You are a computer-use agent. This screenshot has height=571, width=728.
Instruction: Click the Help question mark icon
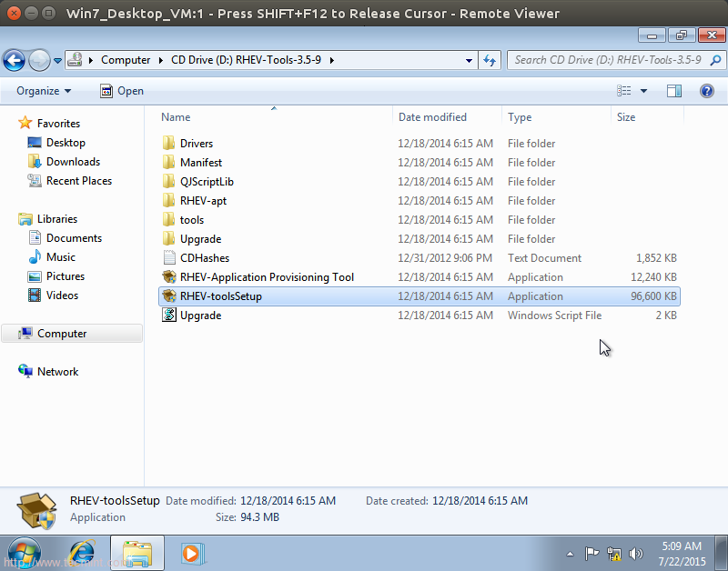pos(706,91)
